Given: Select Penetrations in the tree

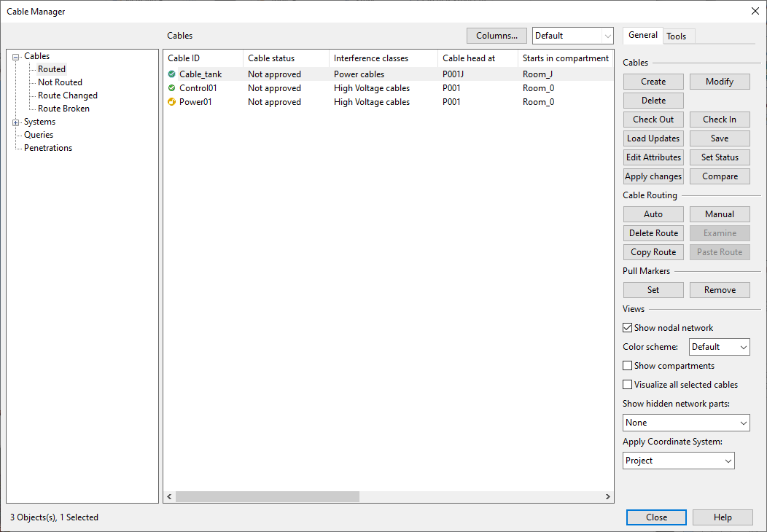Looking at the screenshot, I should [48, 148].
